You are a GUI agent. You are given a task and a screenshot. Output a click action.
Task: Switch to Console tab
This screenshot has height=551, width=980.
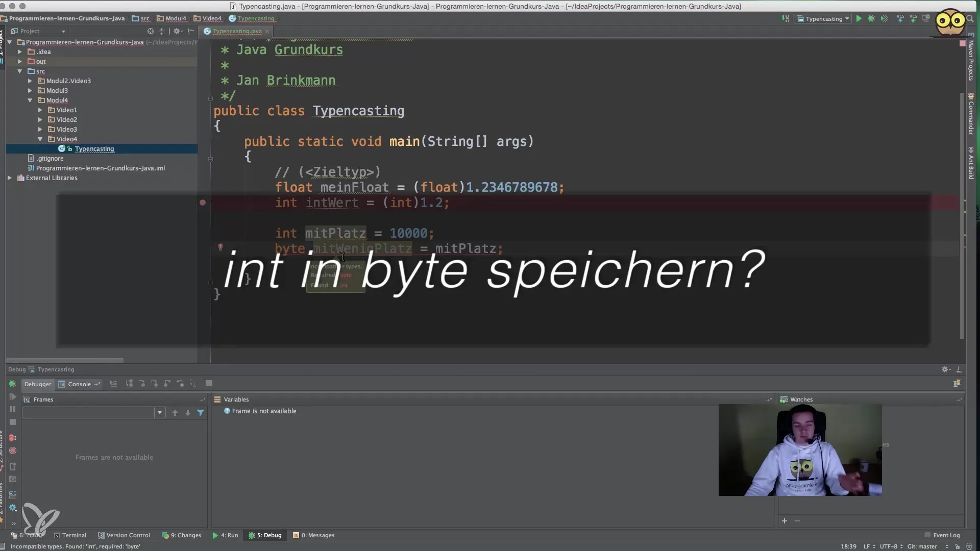79,384
